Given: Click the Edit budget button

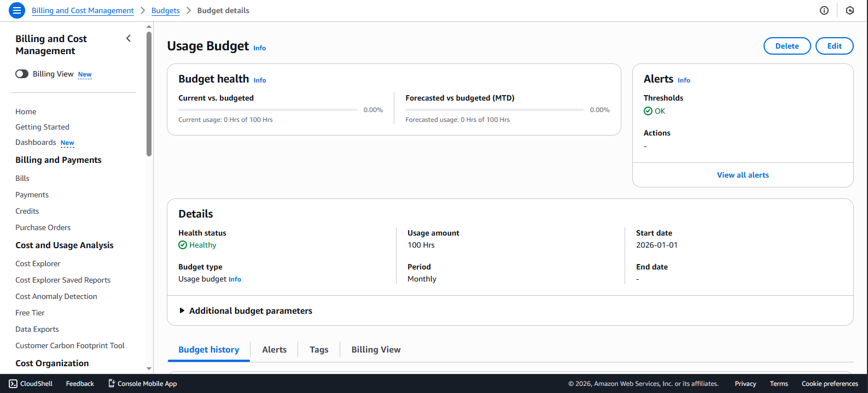Looking at the screenshot, I should [x=835, y=46].
